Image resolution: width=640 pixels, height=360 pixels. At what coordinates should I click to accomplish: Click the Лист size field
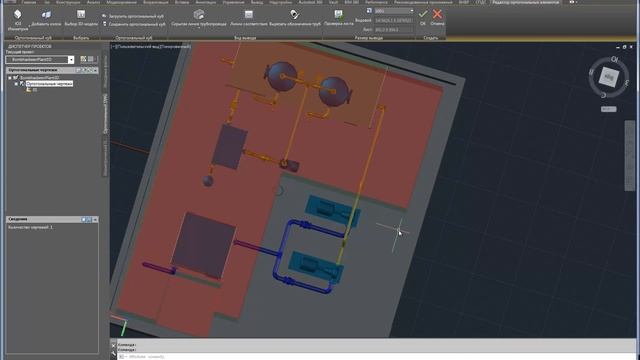coord(393,30)
